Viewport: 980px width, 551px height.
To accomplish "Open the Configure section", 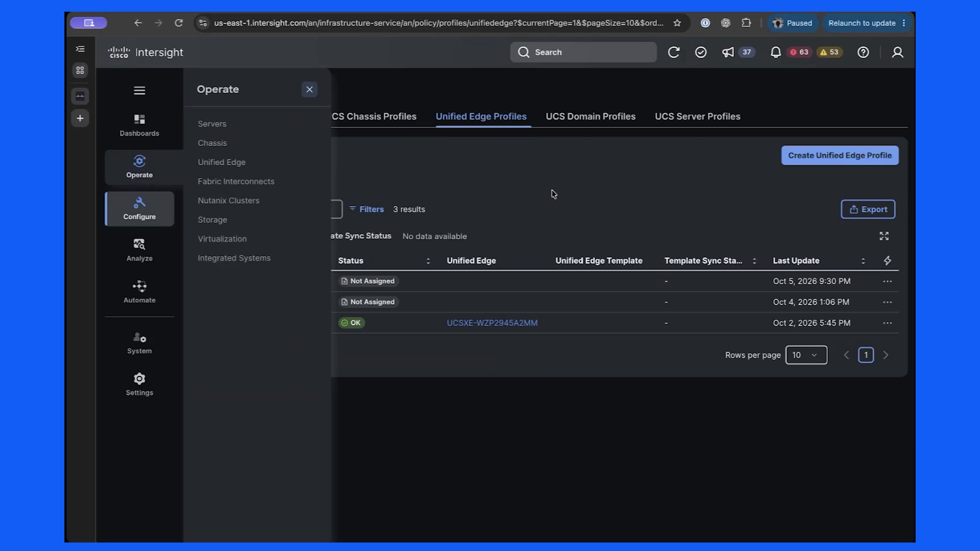I will (139, 209).
